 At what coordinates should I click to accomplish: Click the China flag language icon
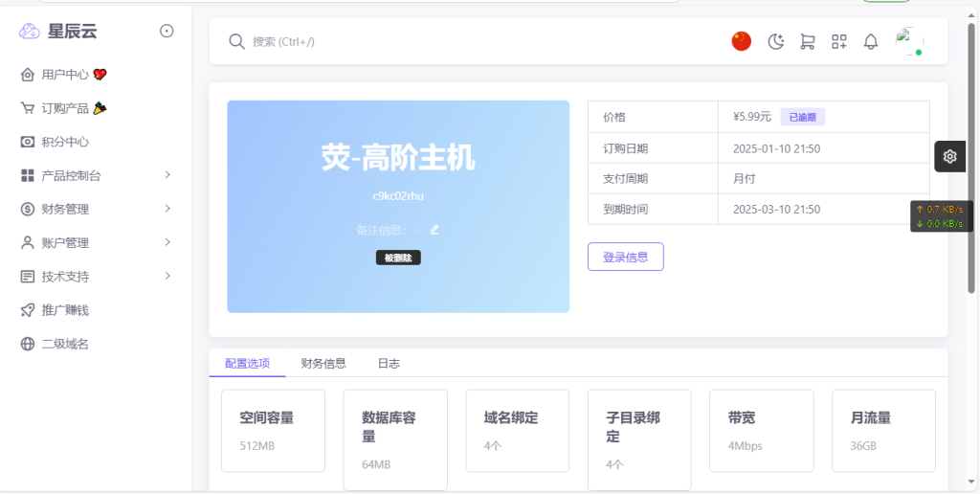click(741, 41)
